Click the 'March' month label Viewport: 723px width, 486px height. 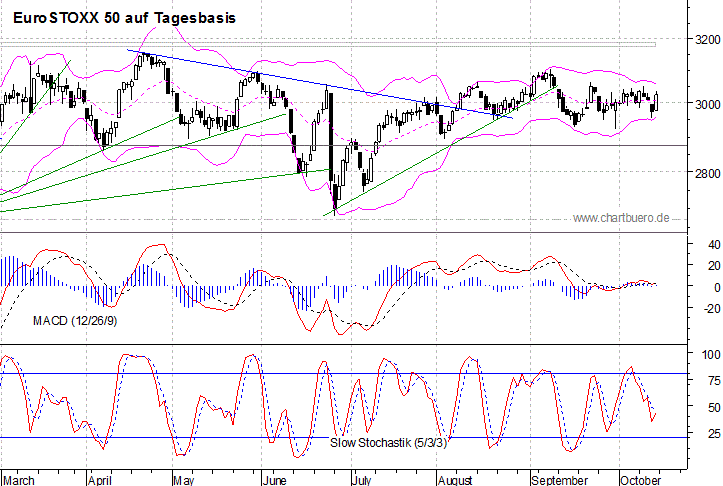(19, 480)
